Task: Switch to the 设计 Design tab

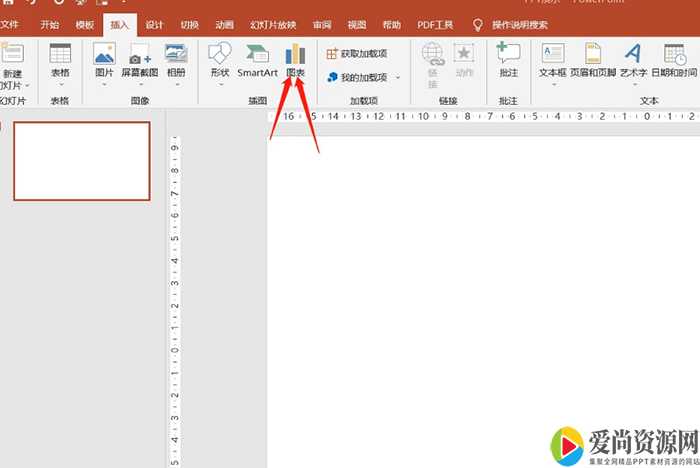Action: [x=154, y=24]
